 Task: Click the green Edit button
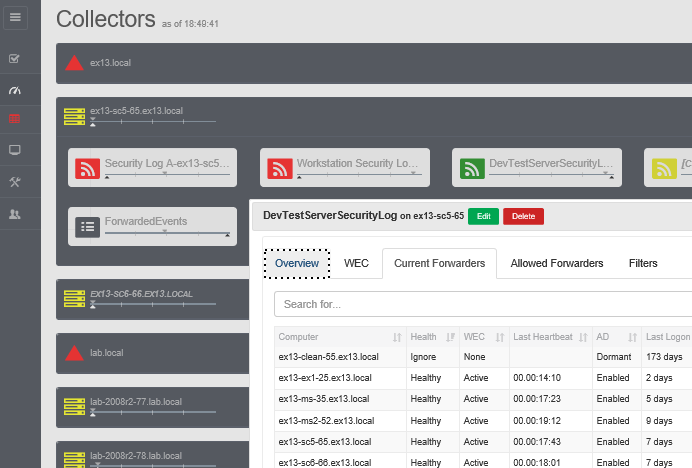click(x=483, y=216)
